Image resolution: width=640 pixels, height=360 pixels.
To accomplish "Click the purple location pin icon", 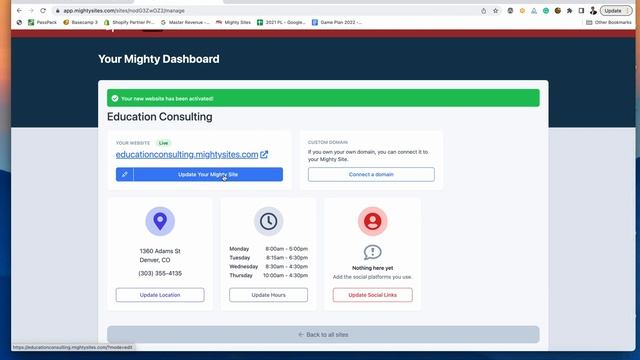I will click(x=160, y=221).
